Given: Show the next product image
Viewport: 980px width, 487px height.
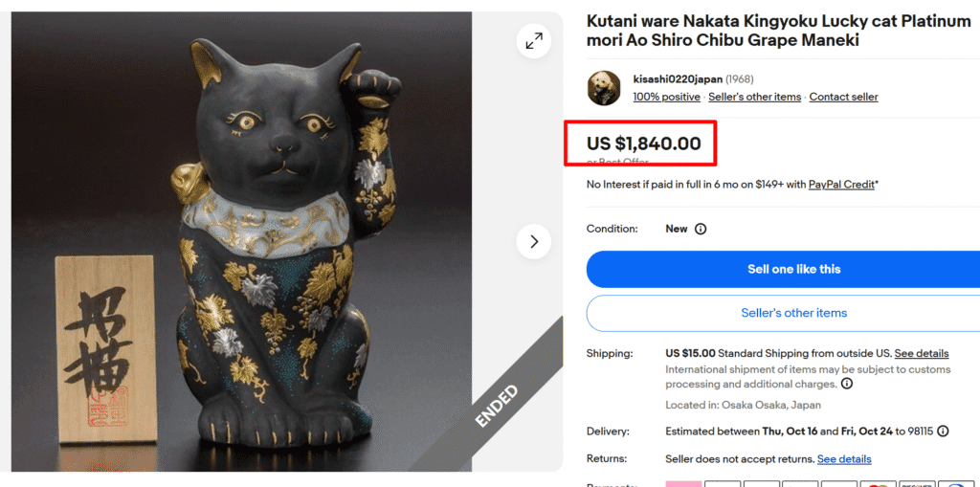Looking at the screenshot, I should (533, 241).
